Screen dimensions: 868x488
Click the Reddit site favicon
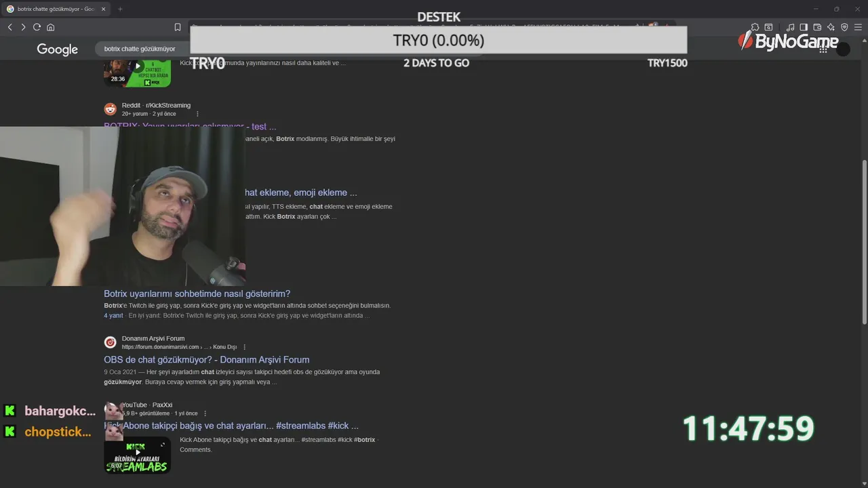point(111,109)
